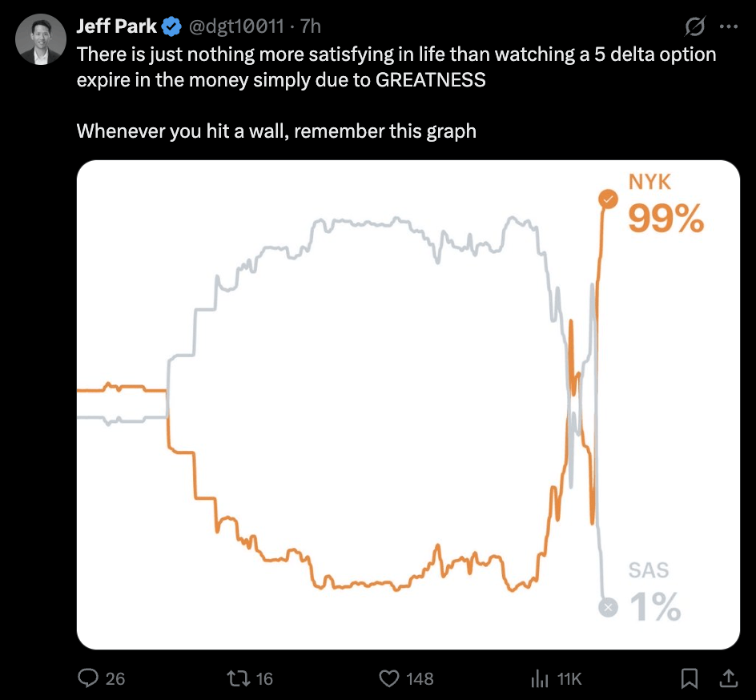Click the blue verified badge
756x700 pixels.
pyautogui.click(x=171, y=26)
